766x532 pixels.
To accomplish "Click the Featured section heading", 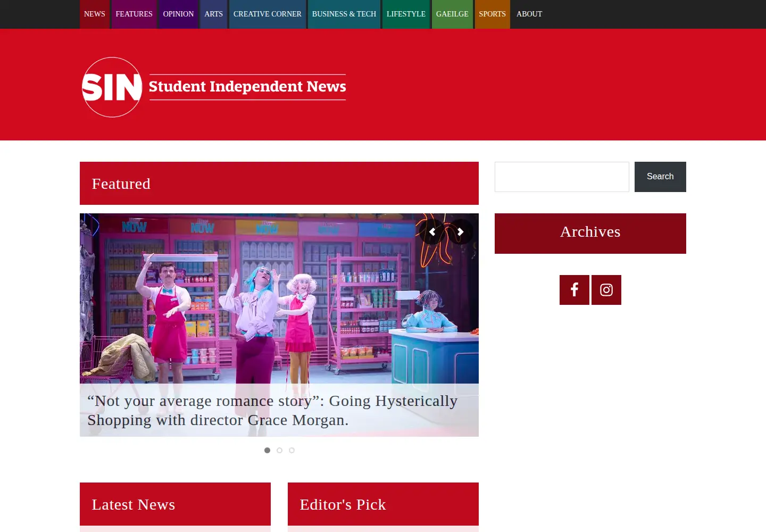I will (121, 184).
